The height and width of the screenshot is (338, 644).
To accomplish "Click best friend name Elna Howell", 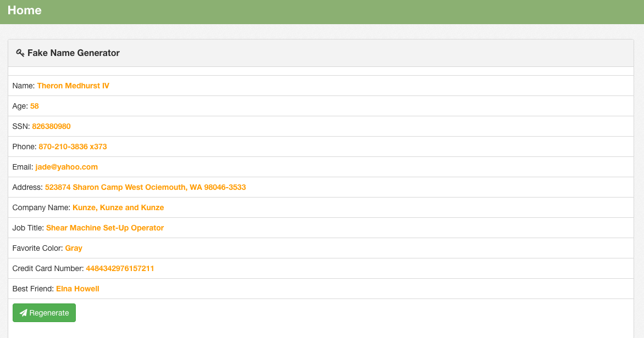I will [77, 289].
